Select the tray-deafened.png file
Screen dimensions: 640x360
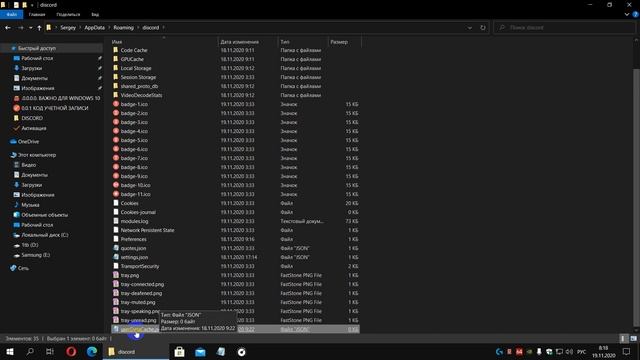[141, 293]
